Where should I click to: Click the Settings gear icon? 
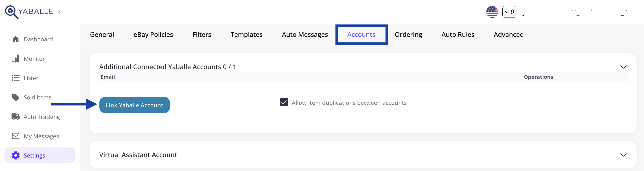click(15, 156)
